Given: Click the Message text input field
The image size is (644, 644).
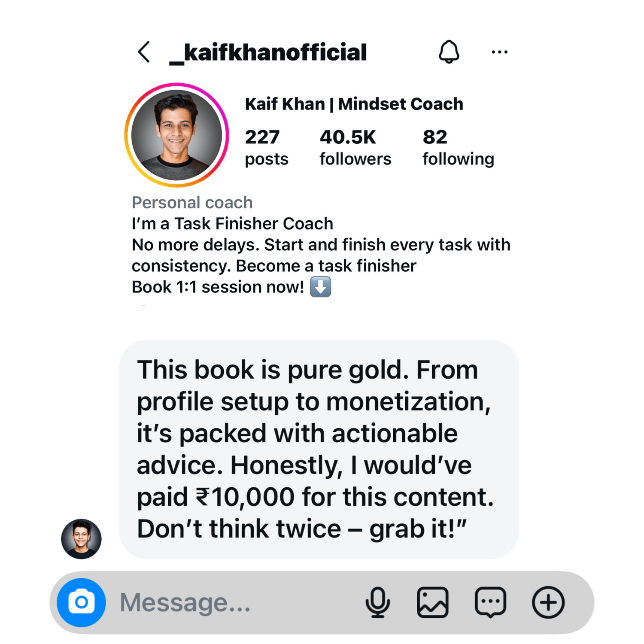Looking at the screenshot, I should coord(232,602).
